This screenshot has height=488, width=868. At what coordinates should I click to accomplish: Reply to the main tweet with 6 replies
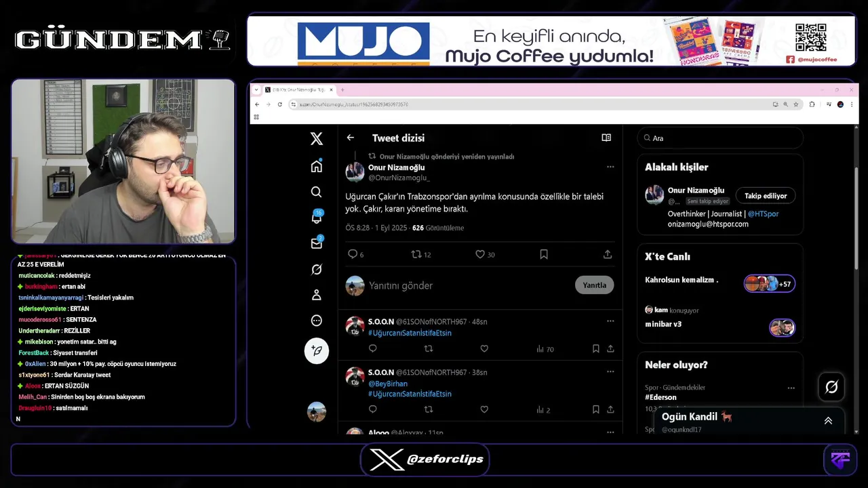point(356,254)
